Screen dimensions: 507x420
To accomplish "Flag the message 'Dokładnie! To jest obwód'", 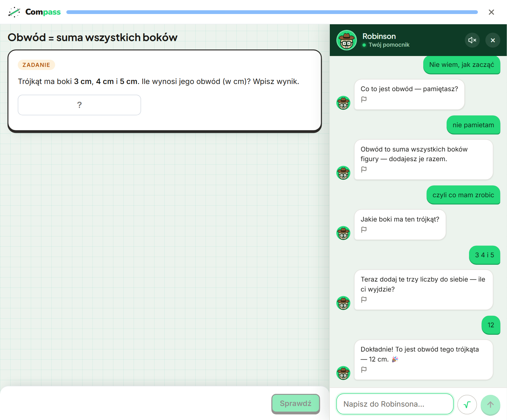I will click(364, 370).
